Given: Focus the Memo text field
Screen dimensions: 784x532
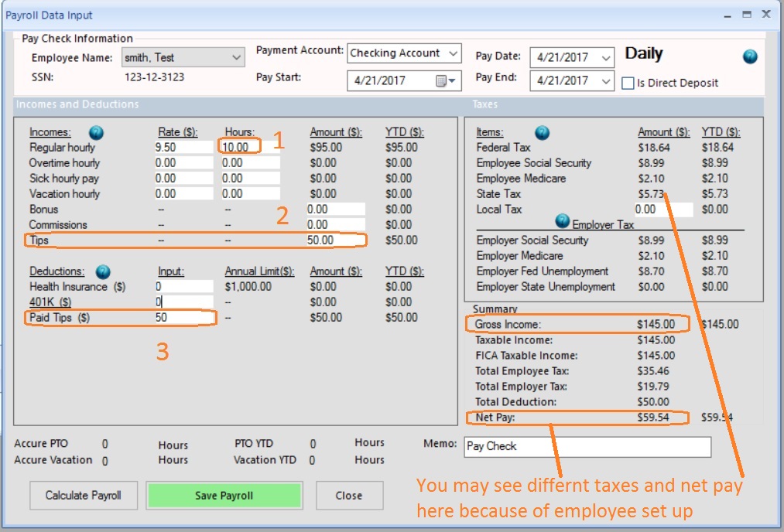Looking at the screenshot, I should [587, 446].
